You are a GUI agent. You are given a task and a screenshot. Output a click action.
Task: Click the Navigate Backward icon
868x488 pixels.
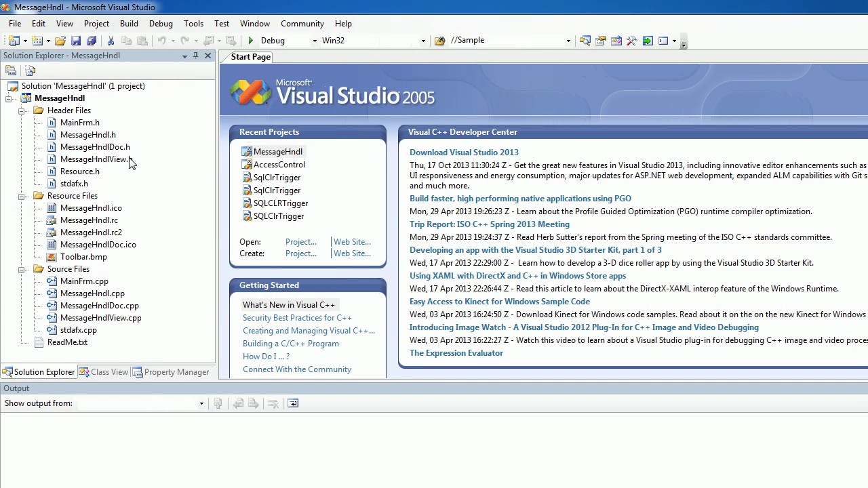[208, 41]
